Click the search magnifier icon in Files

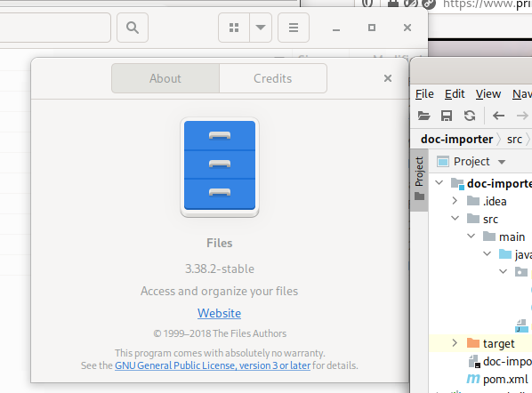(133, 28)
